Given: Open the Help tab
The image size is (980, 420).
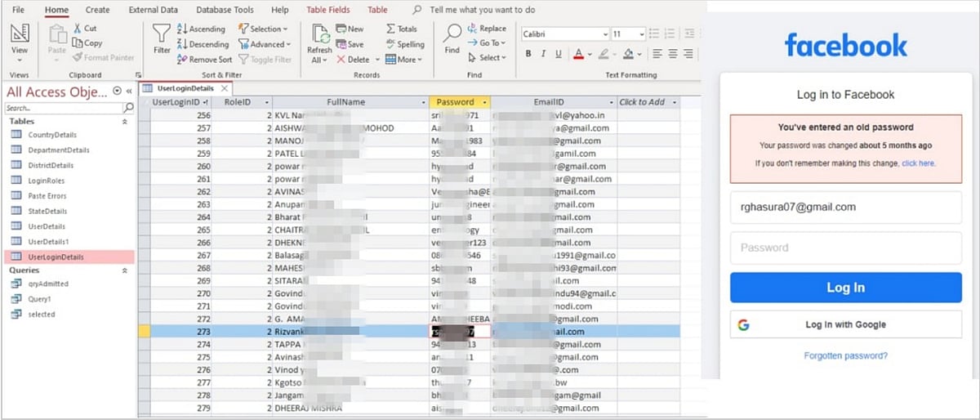Looking at the screenshot, I should (x=280, y=10).
